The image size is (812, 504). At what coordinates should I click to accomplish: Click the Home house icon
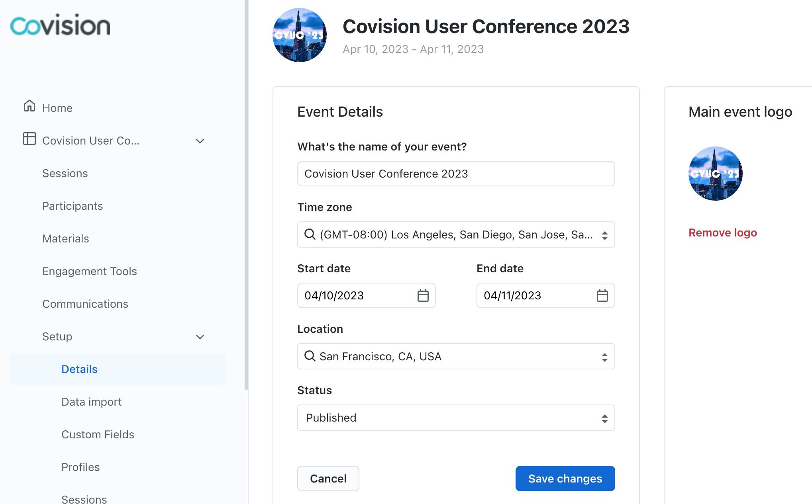29,106
